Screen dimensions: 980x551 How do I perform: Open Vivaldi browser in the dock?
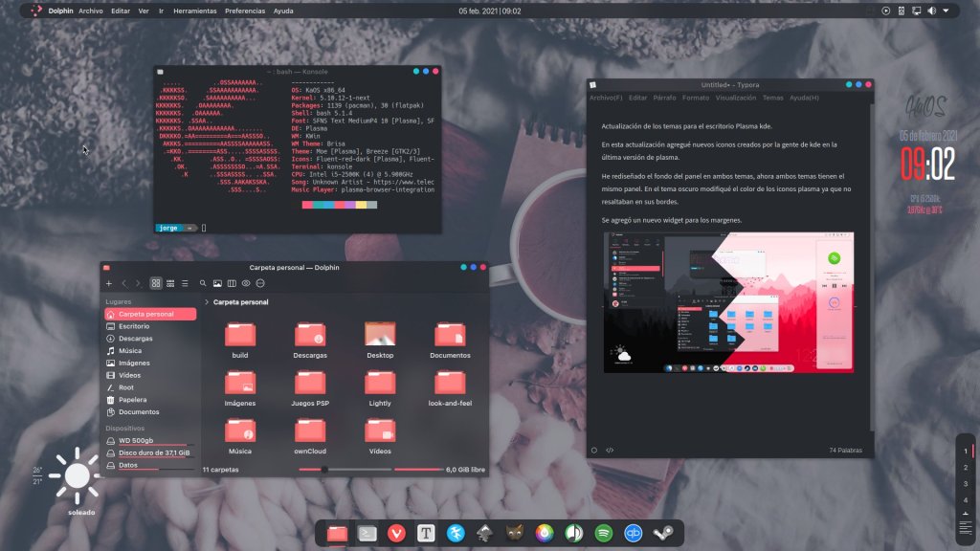coord(396,534)
